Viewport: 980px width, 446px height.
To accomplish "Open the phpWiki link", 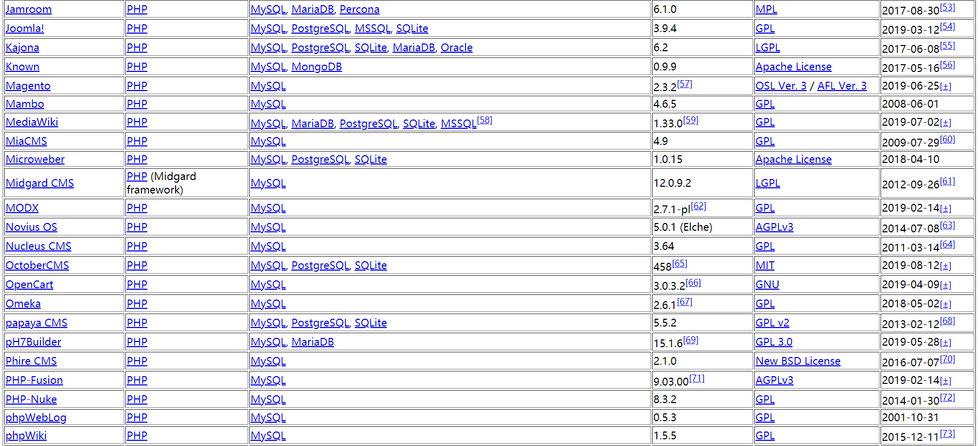I will 26,436.
